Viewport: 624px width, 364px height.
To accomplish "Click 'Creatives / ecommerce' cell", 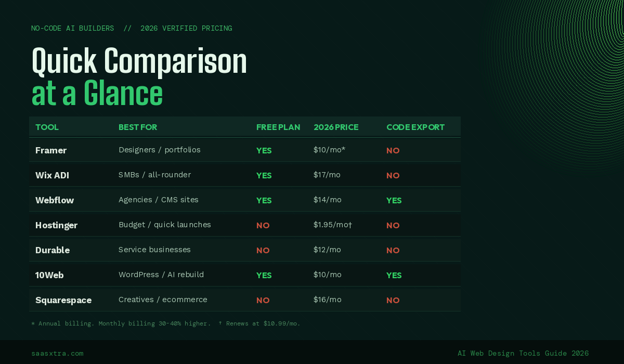I will (163, 300).
